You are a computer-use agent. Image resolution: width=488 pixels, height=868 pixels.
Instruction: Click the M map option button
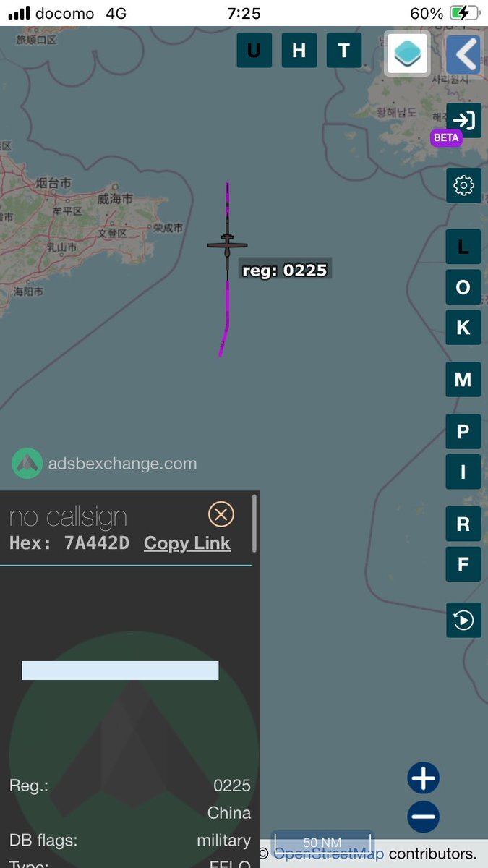click(x=463, y=380)
